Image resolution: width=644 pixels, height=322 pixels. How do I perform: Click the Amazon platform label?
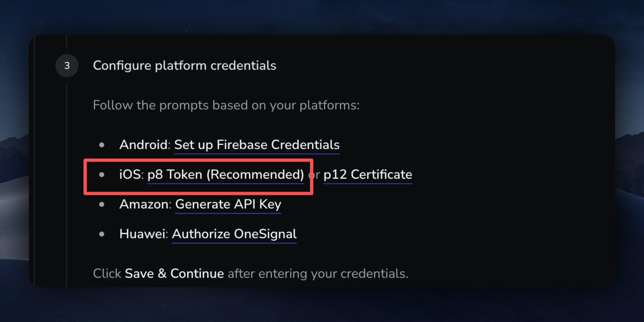[144, 204]
